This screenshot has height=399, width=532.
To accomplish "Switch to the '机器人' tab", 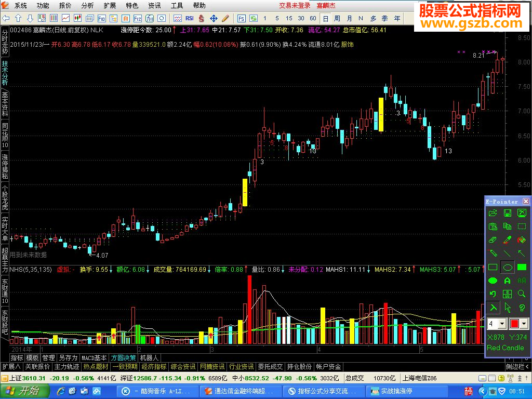I will 149,357.
